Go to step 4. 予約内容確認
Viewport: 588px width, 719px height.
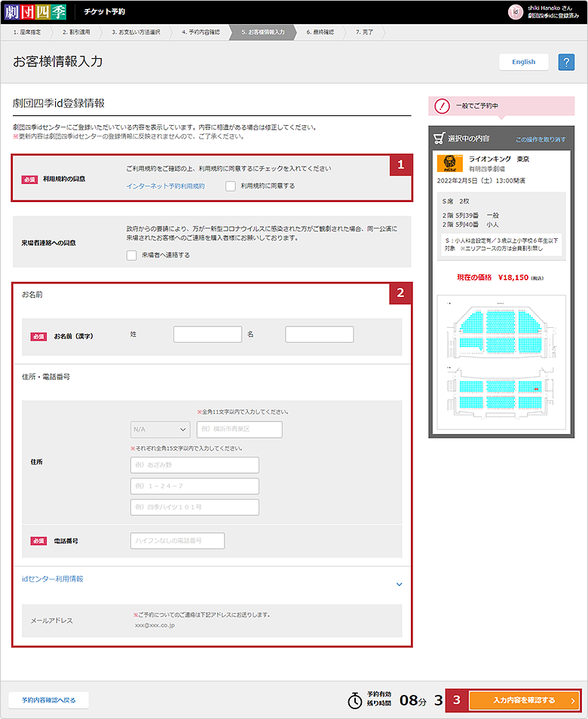(x=201, y=32)
